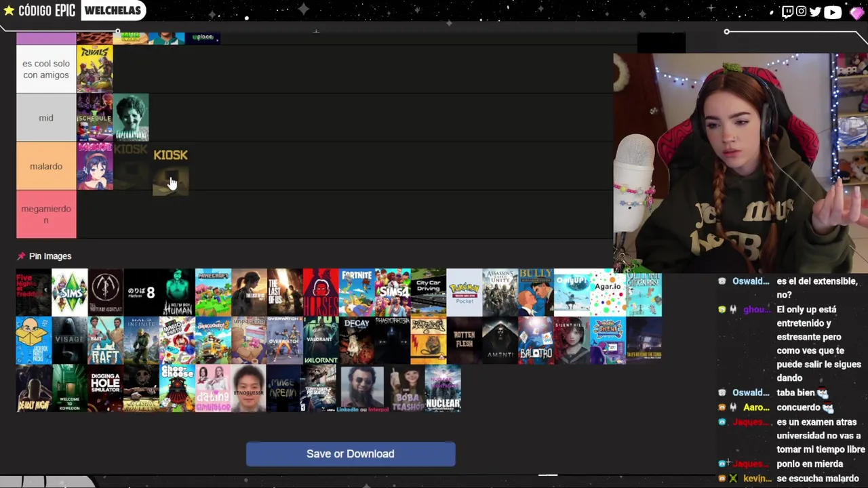Select the Fortnite thumbnail

tap(357, 293)
